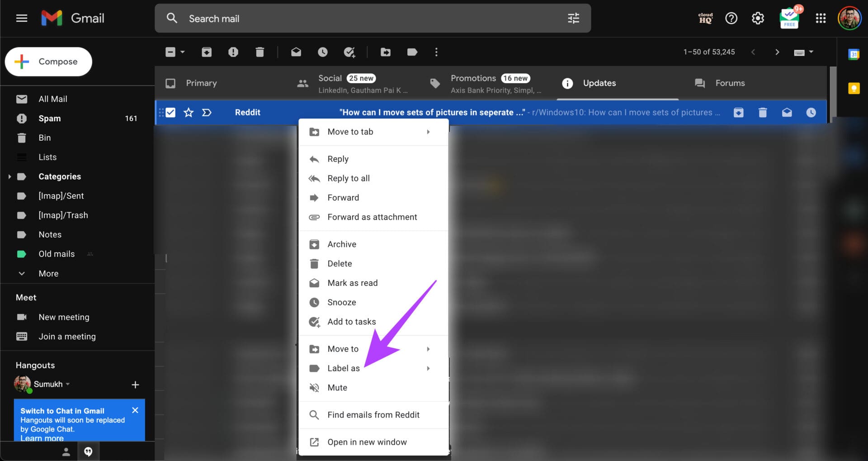Uncheck the selected Reddit email checkbox
Viewport: 868px width, 461px height.
click(x=170, y=112)
